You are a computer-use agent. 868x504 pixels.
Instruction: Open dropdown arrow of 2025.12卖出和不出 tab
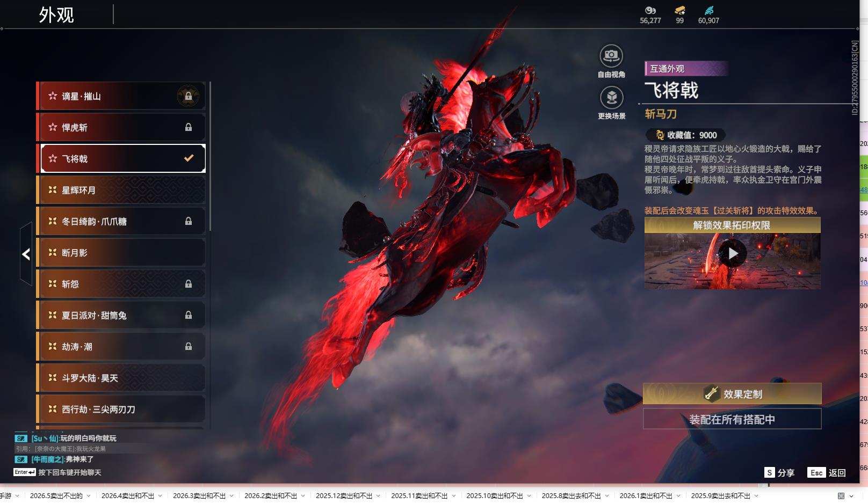pos(379,496)
